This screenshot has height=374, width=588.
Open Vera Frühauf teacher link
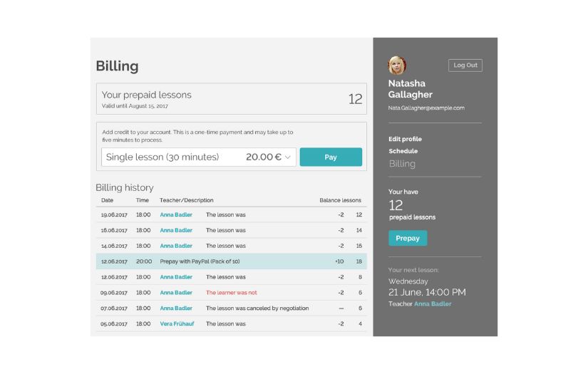click(x=176, y=324)
